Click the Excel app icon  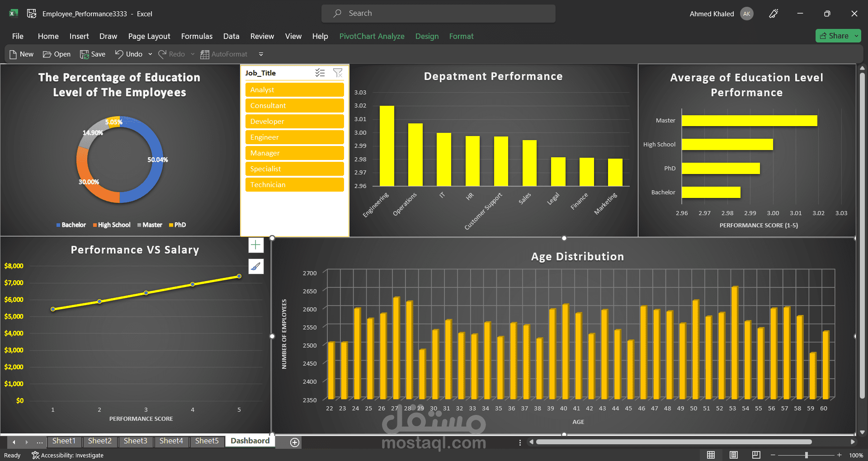[x=14, y=14]
